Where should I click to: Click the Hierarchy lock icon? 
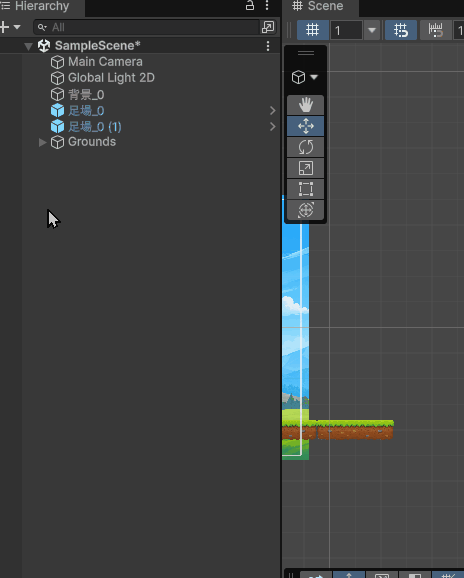[x=250, y=6]
